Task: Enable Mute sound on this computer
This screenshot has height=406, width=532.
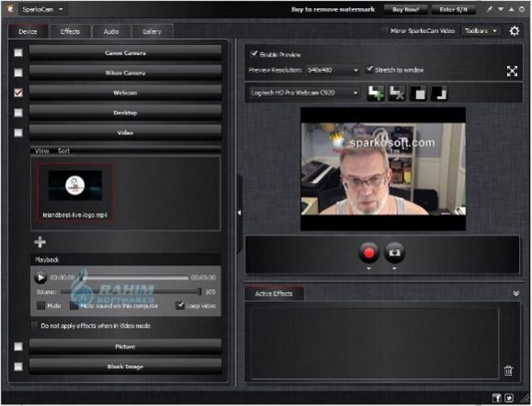Action: 74,306
